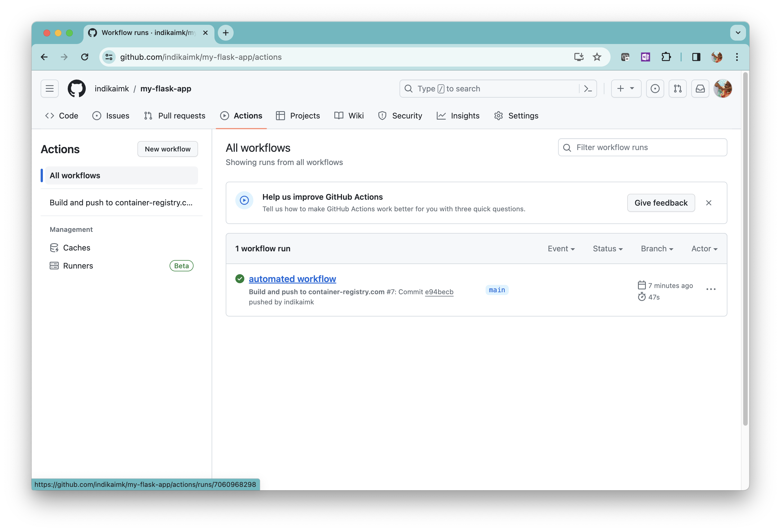Expand the Actor filter dropdown
The width and height of the screenshot is (781, 532).
(x=704, y=249)
